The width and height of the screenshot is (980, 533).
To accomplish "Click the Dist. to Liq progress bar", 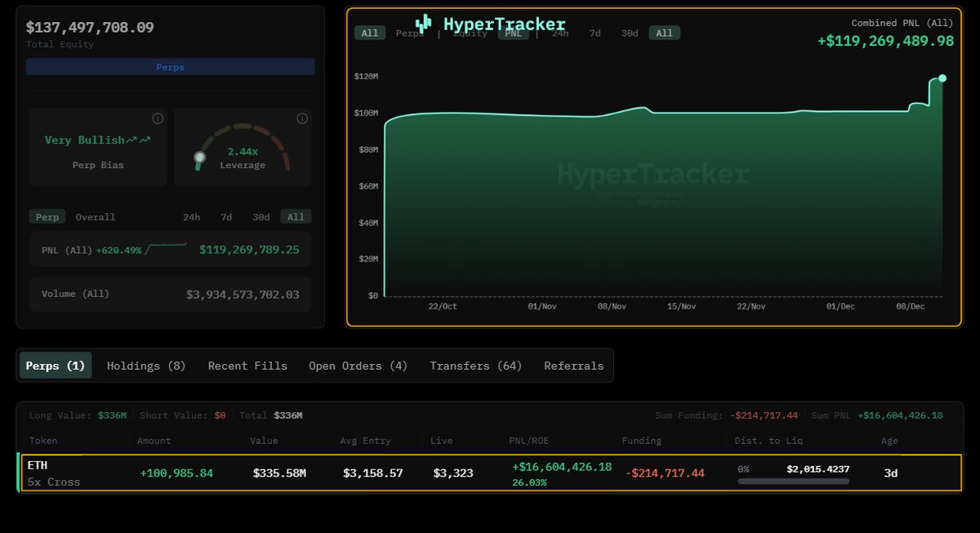I will pyautogui.click(x=793, y=482).
